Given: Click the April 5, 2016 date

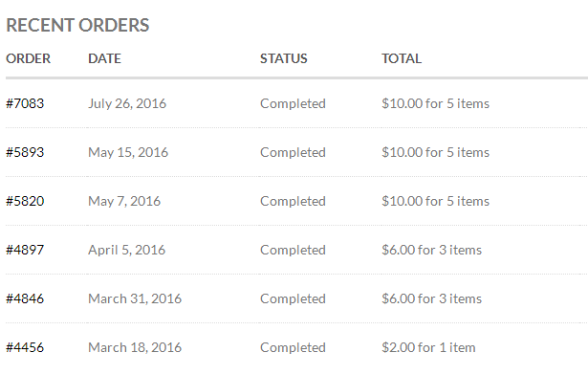Looking at the screenshot, I should [x=127, y=250].
